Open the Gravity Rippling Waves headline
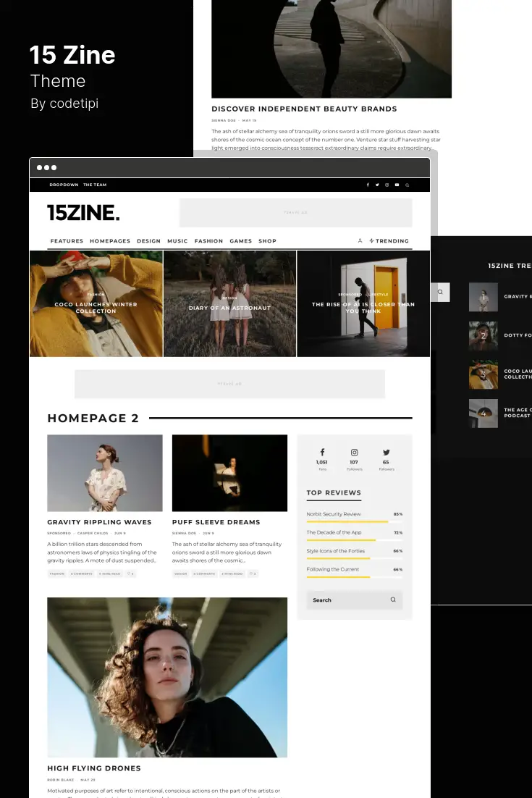The height and width of the screenshot is (798, 532). 99,522
